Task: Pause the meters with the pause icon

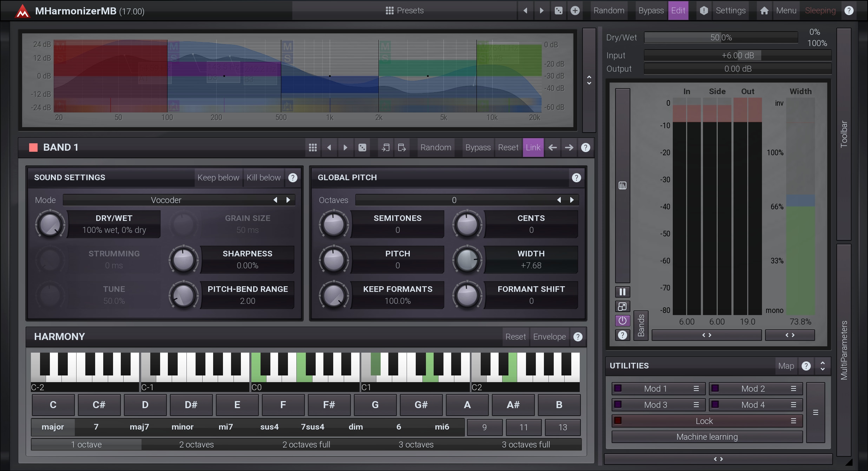Action: [x=622, y=292]
